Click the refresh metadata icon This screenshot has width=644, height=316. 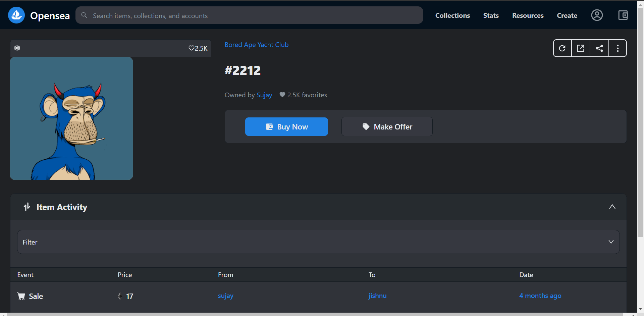coord(562,48)
